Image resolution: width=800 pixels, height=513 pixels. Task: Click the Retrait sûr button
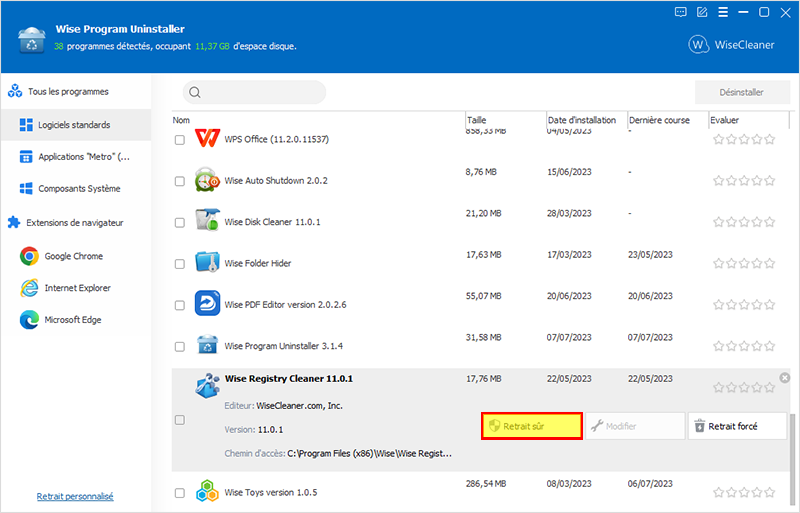(x=532, y=426)
